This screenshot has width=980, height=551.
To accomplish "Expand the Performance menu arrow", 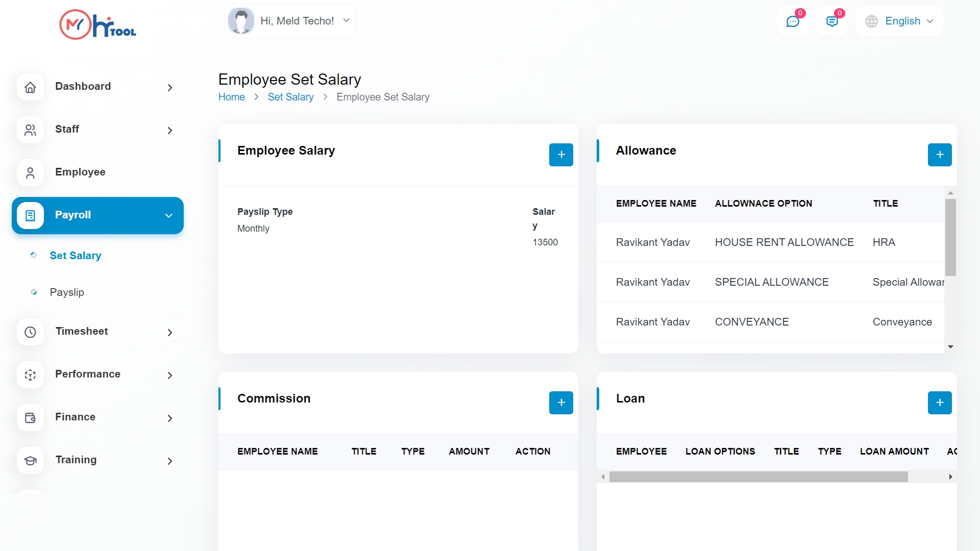I will [x=170, y=375].
